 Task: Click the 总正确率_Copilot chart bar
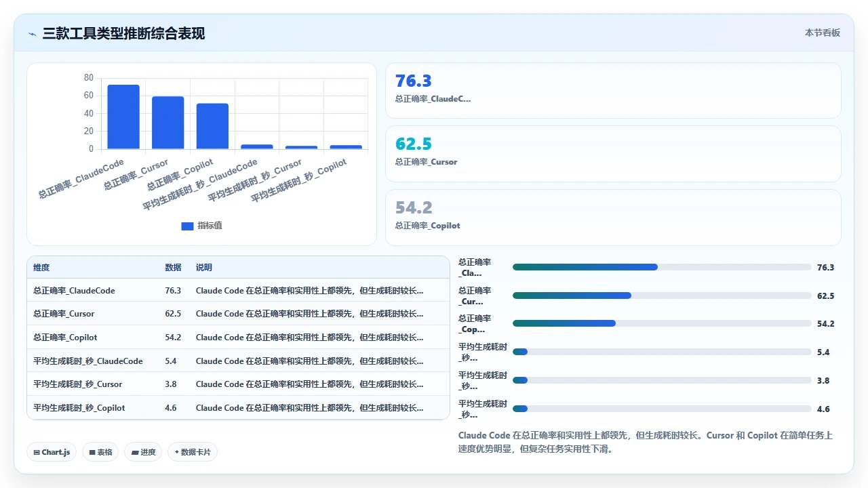(x=212, y=126)
